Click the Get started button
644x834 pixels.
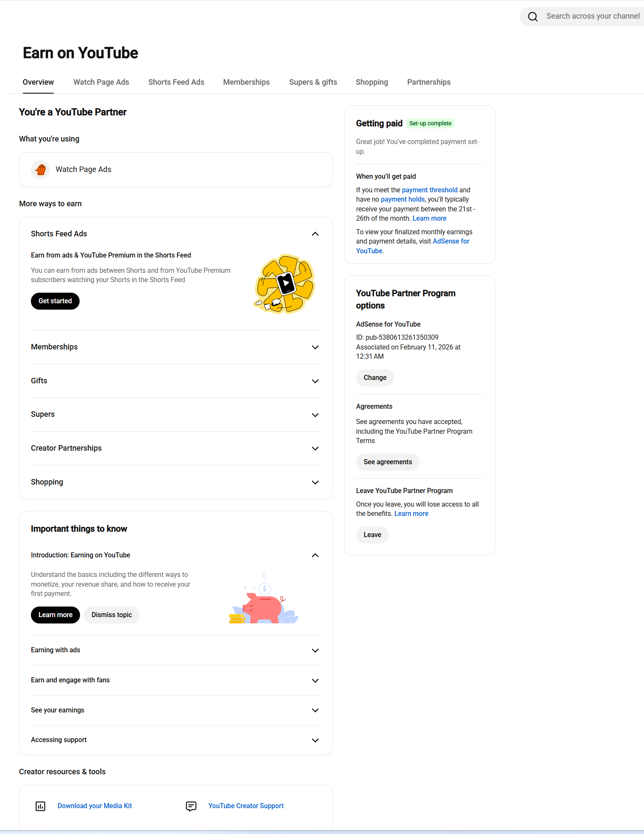[55, 301]
